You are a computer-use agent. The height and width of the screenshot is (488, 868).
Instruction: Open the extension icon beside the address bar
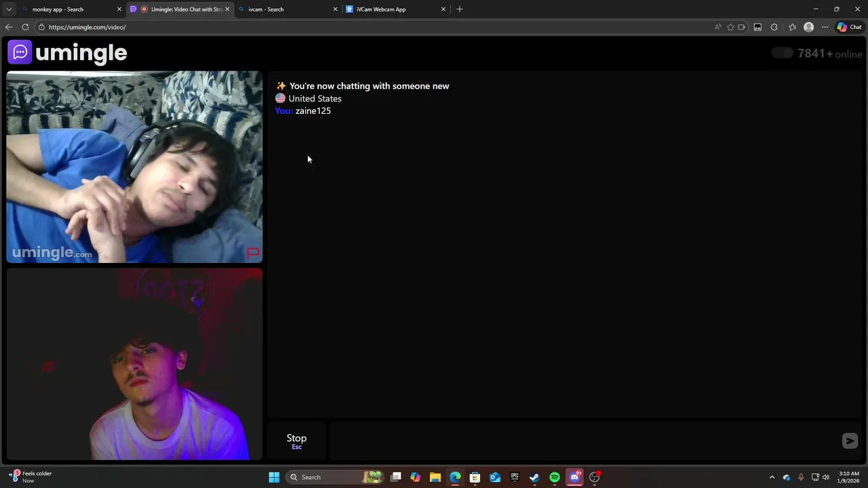(x=757, y=27)
